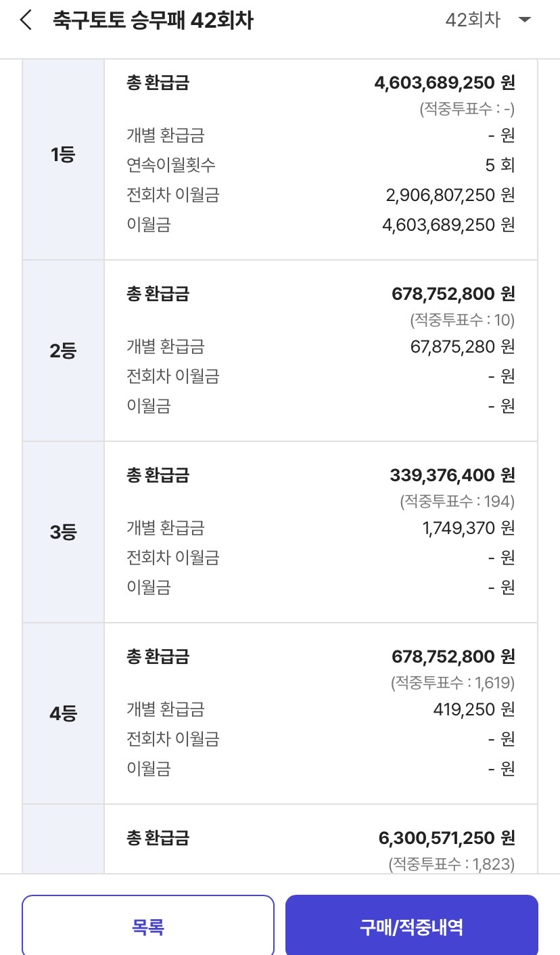Open 구매/적중내역 button
The height and width of the screenshot is (955, 560).
[412, 926]
